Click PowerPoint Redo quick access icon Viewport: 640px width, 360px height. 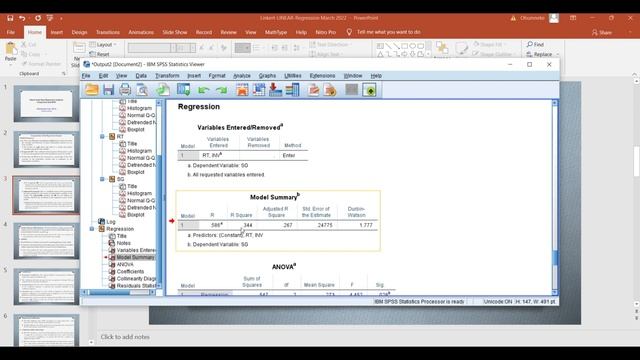[38, 18]
